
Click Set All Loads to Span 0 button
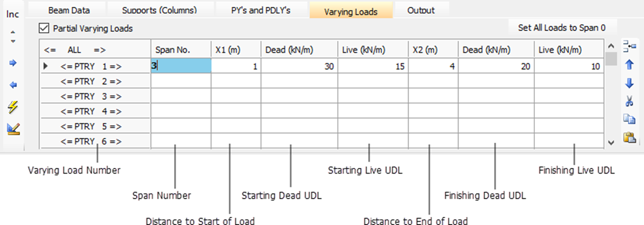tap(562, 28)
